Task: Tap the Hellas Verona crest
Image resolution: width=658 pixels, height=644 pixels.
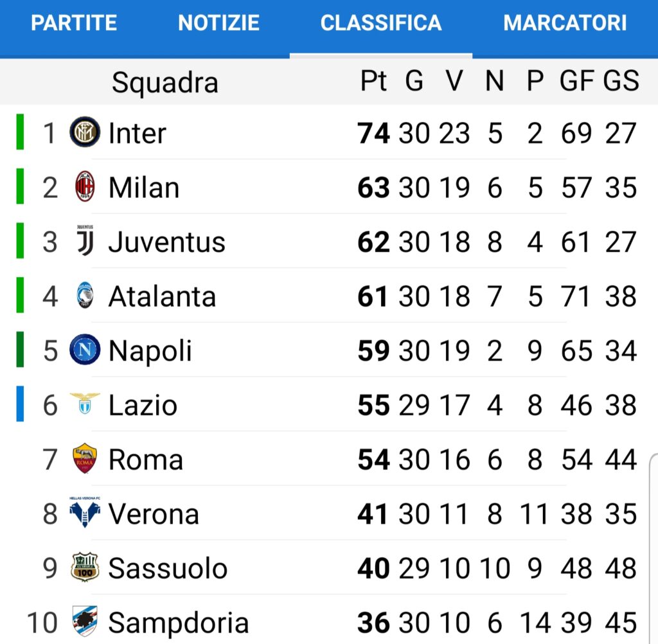Action: 85,512
